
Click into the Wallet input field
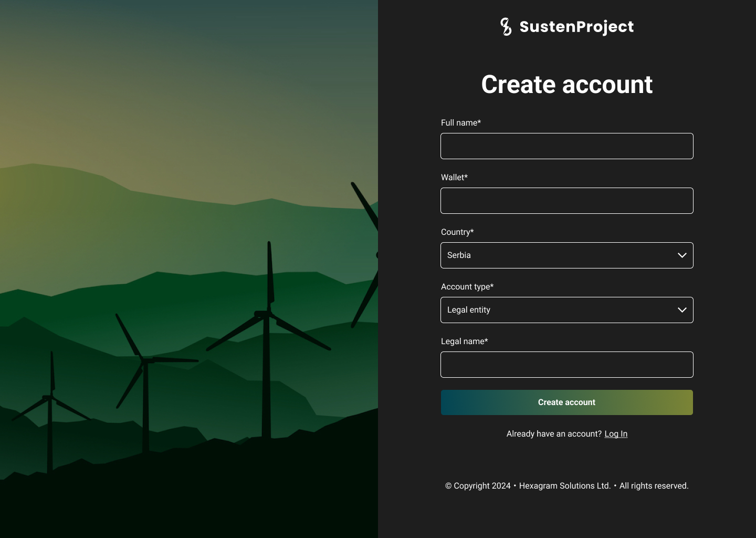tap(566, 201)
